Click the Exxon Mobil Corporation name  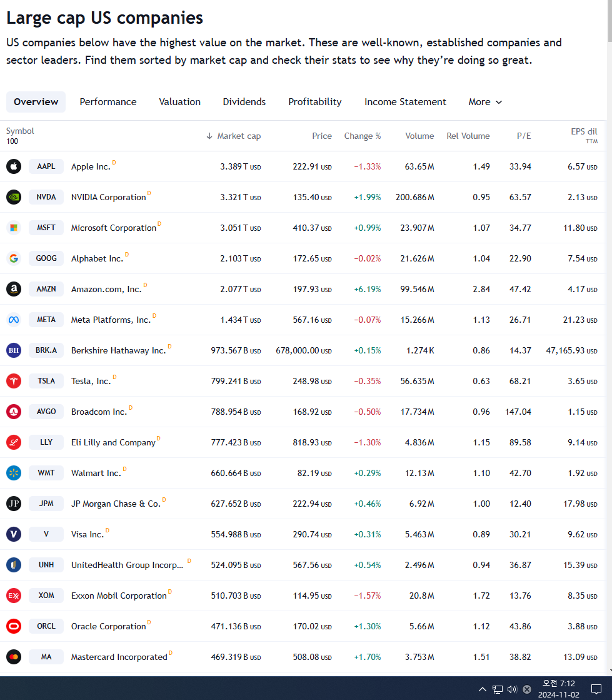pyautogui.click(x=119, y=596)
